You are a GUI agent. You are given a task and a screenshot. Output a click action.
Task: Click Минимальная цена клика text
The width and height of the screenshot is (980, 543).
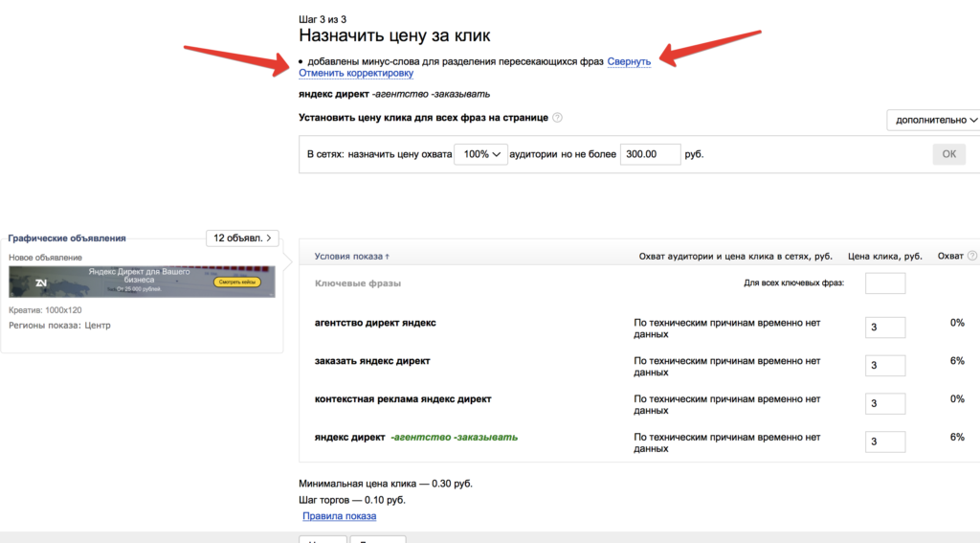pos(386,484)
